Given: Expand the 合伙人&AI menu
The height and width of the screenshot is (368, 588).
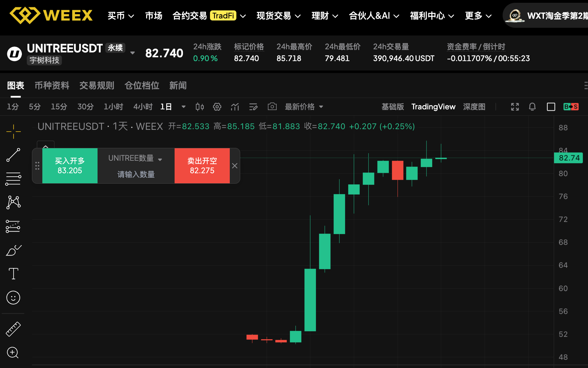Looking at the screenshot, I should 374,16.
